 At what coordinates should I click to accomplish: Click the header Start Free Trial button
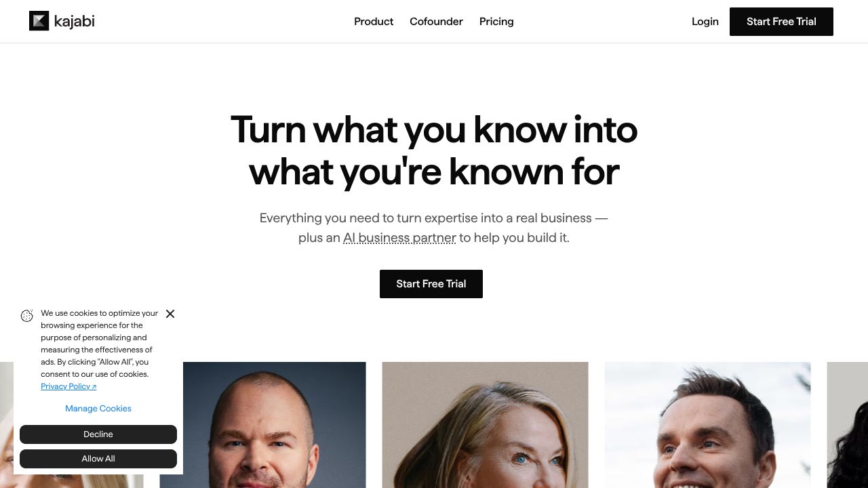click(781, 22)
